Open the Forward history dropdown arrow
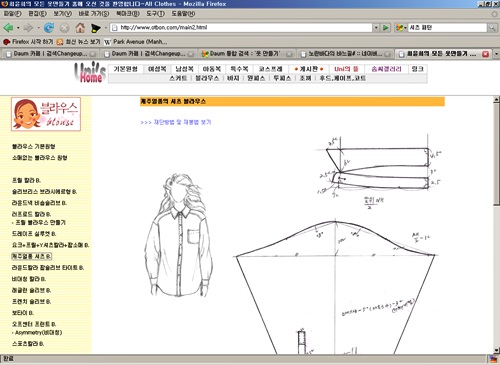 pyautogui.click(x=38, y=28)
